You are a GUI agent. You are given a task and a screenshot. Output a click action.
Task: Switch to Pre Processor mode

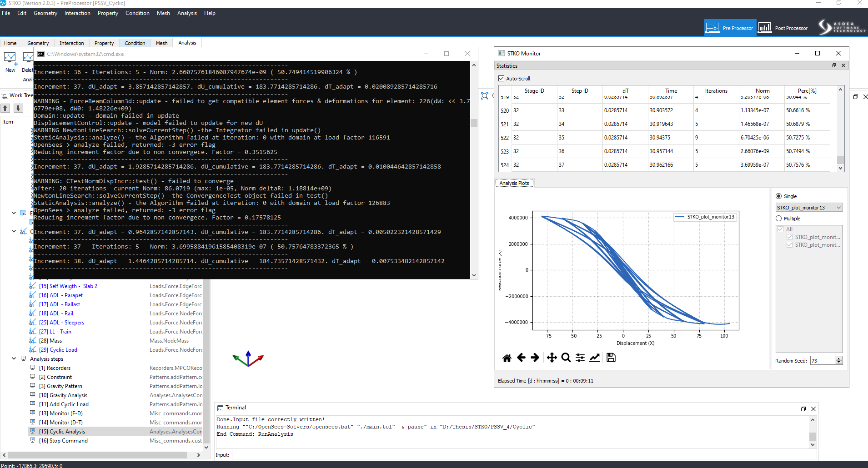(x=730, y=28)
